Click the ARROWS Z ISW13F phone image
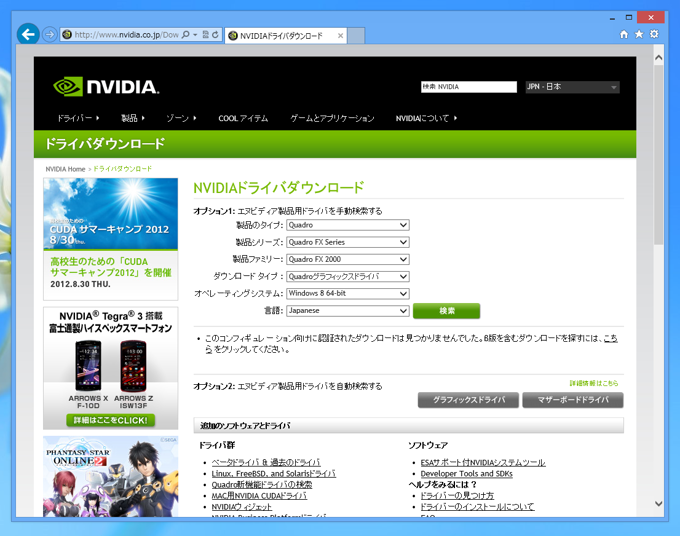The height and width of the screenshot is (536, 680). point(134,366)
